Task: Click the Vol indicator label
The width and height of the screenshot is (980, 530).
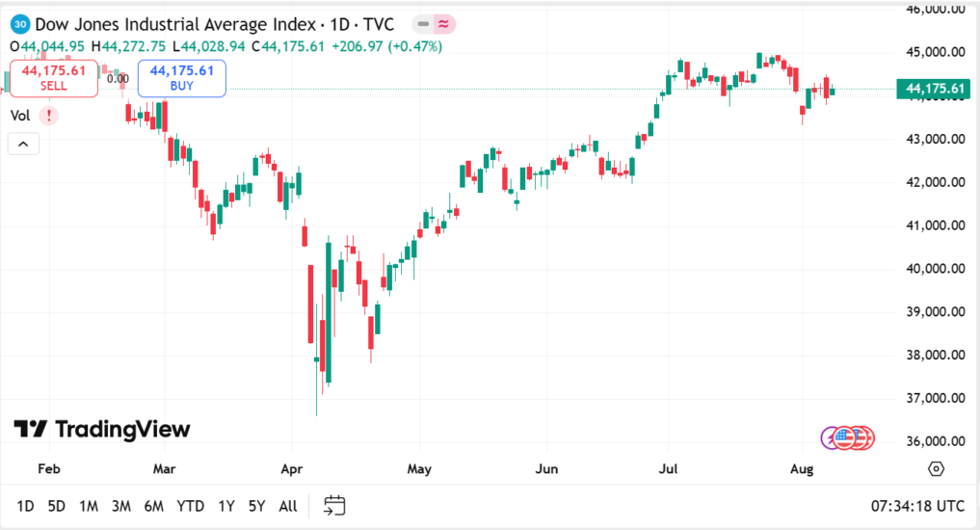Action: [x=20, y=116]
